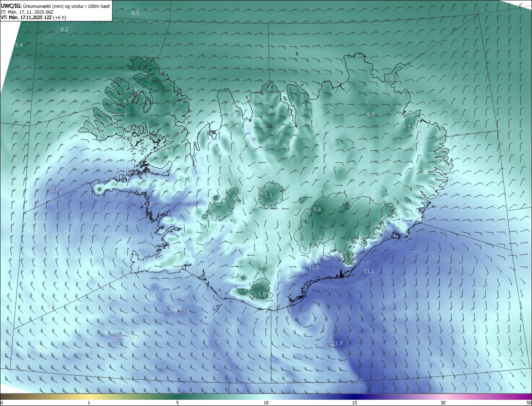Click the 5.4 value label on the map
Image resolution: width=532 pixels, height=406 pixels.
tap(19, 45)
